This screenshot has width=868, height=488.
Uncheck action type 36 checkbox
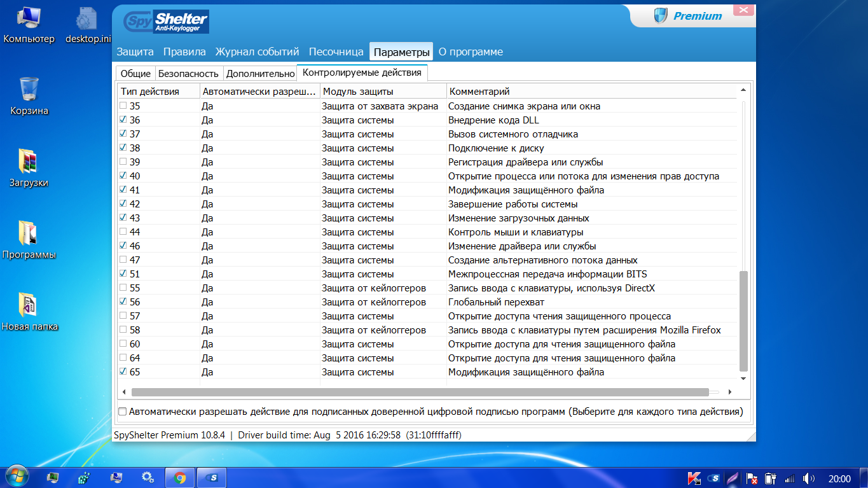click(x=123, y=120)
